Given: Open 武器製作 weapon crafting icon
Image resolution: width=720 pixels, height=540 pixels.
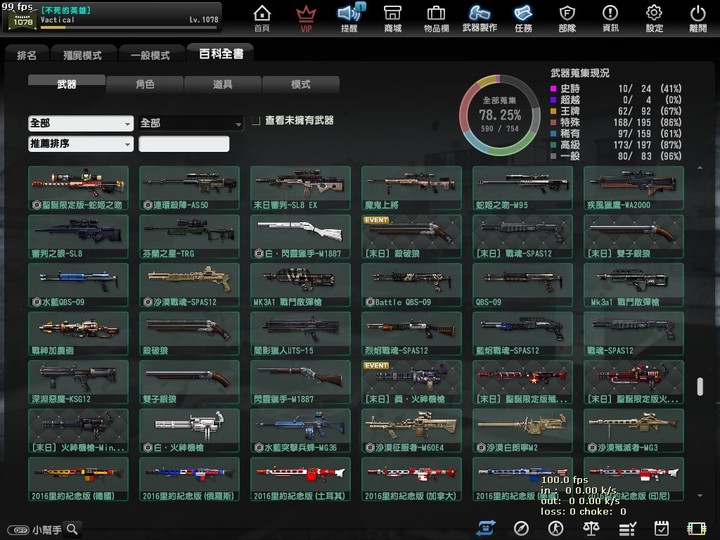Looking at the screenshot, I should point(480,17).
